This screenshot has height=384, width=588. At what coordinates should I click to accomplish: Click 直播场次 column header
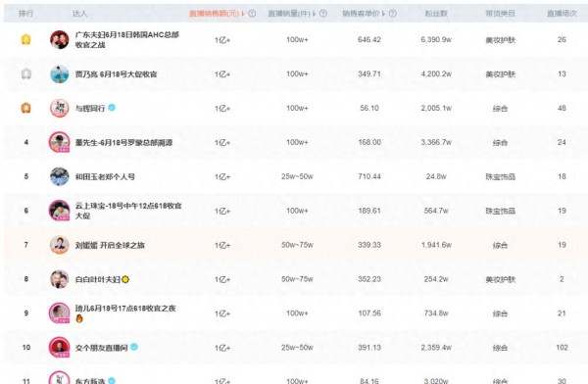pyautogui.click(x=562, y=14)
